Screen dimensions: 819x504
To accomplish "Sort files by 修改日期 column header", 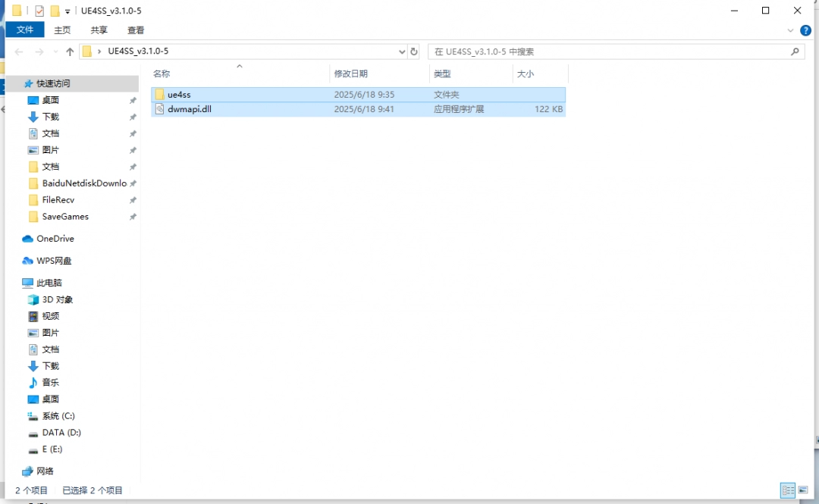I will (351, 74).
